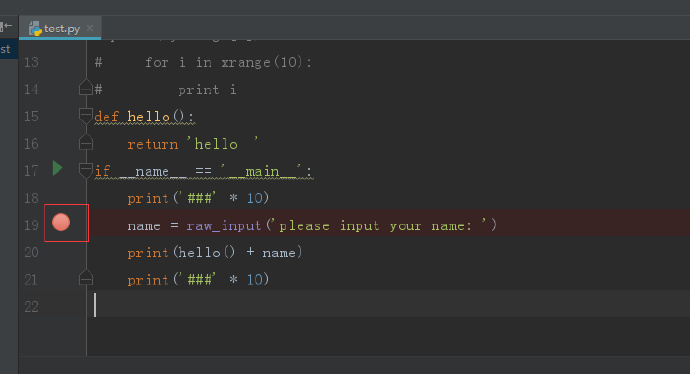Click line number 15 in gutter
The height and width of the screenshot is (374, 690).
coord(31,117)
